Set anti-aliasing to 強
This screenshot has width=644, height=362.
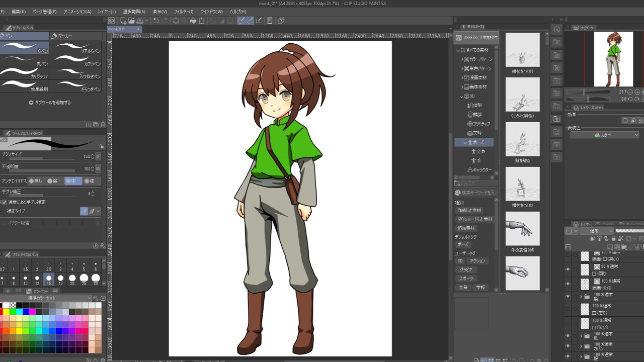(92, 181)
